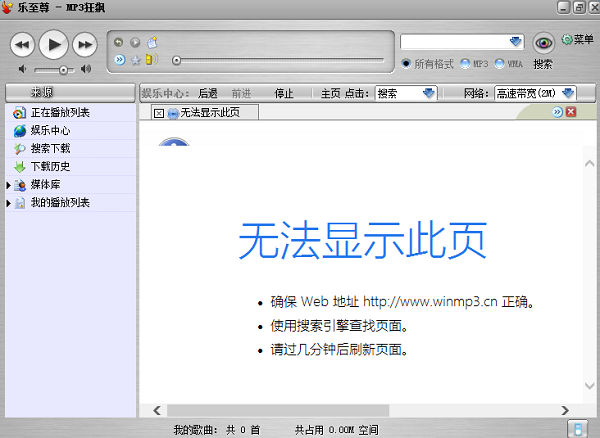Viewport: 600px width, 438px height.
Task: Click the eye-shaped search icon
Action: 543,42
